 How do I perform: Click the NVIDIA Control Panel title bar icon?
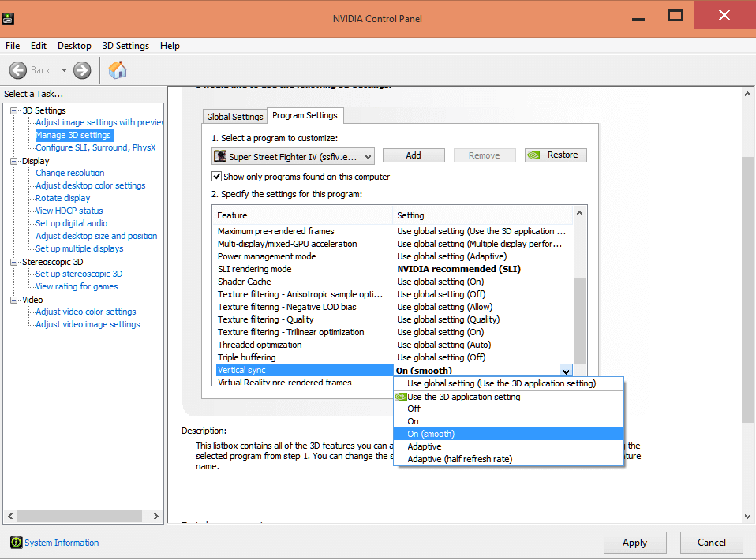click(8, 17)
